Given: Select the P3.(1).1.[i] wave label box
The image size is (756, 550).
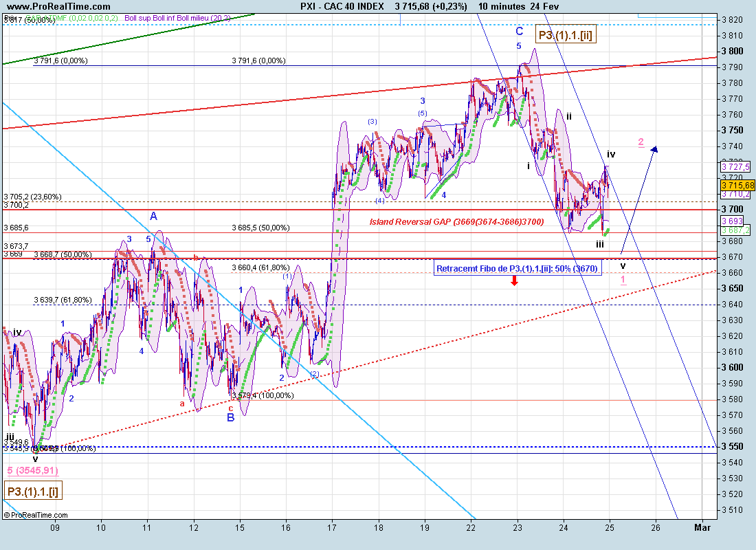Looking at the screenshot, I should click(33, 491).
